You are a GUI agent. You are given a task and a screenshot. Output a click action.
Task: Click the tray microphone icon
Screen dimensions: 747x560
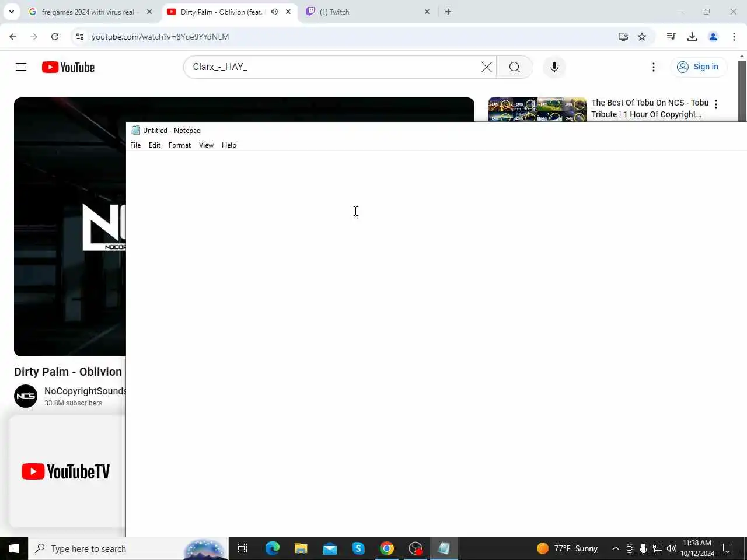coord(643,548)
